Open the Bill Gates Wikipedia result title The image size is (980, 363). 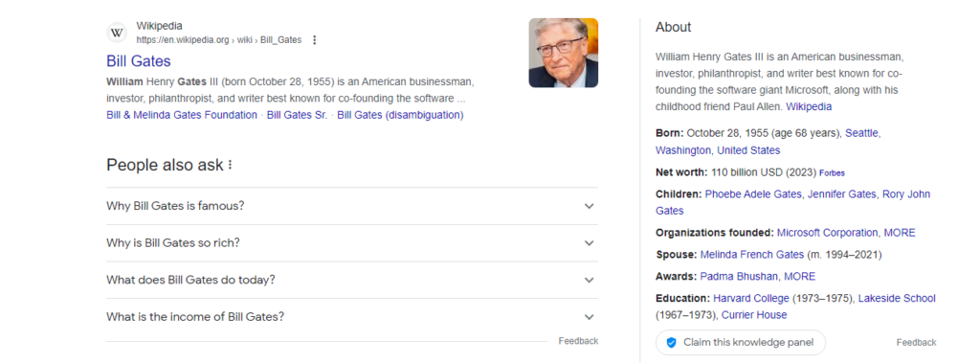(x=138, y=61)
